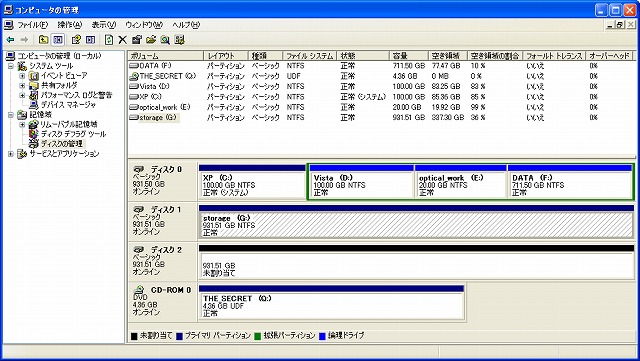This screenshot has width=640, height=361.
Task: Sort by the 空き領域の割合 column header
Action: tap(495, 56)
